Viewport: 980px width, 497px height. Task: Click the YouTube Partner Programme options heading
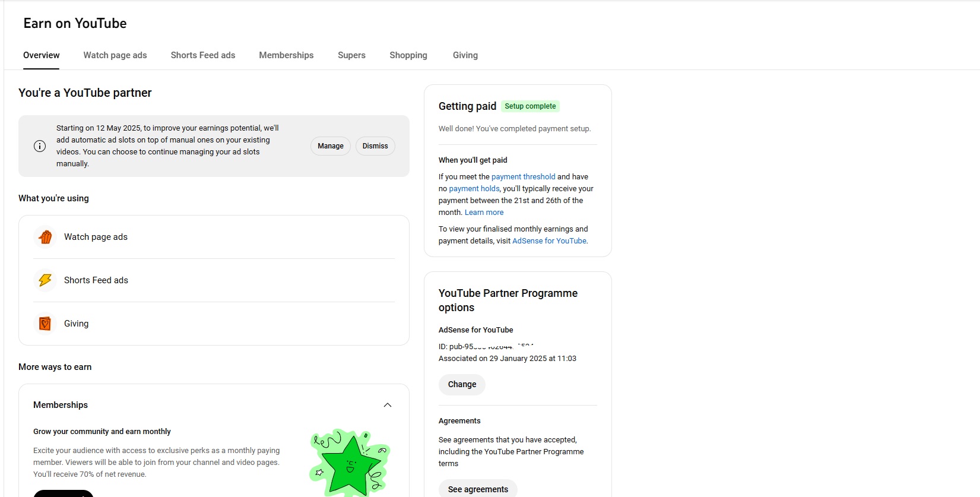[508, 300]
